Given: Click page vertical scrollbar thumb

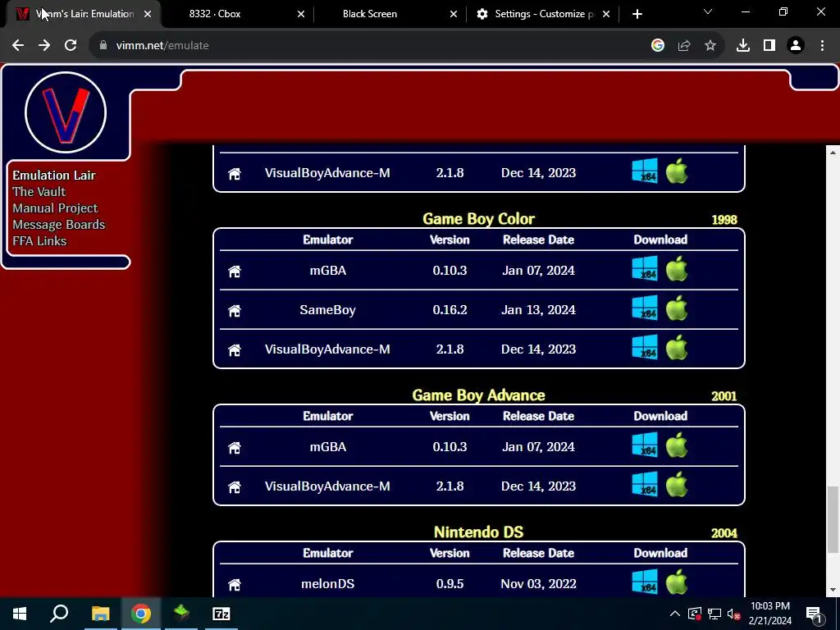Looking at the screenshot, I should (x=833, y=518).
